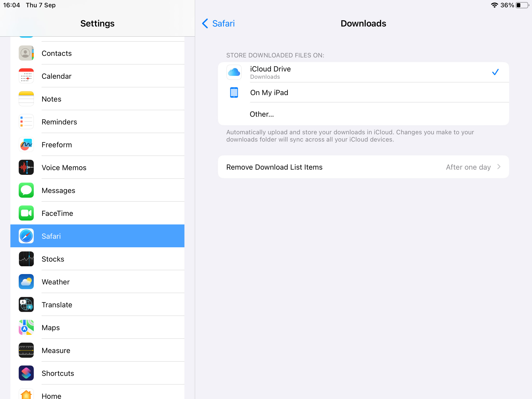
Task: Tap the Safari compass icon
Action: point(26,236)
